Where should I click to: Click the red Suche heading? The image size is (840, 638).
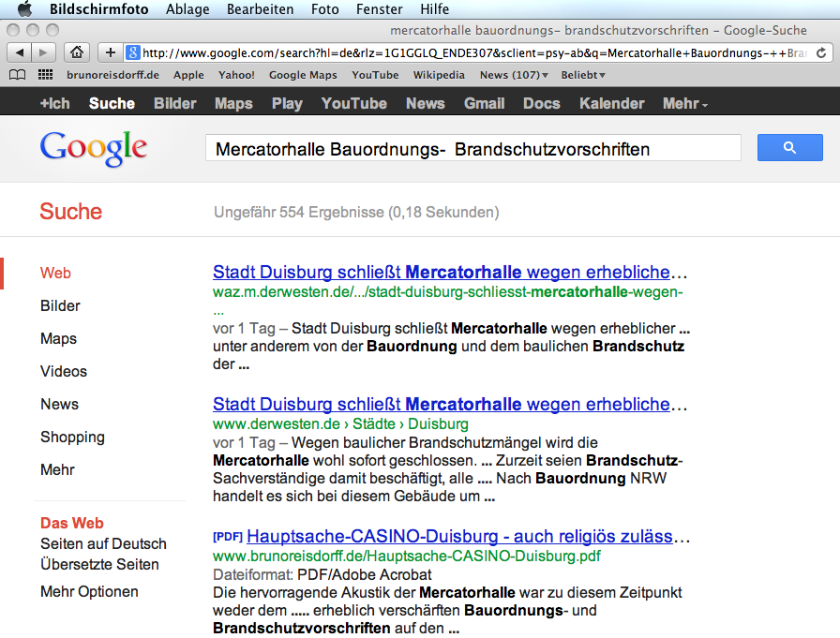tap(70, 212)
